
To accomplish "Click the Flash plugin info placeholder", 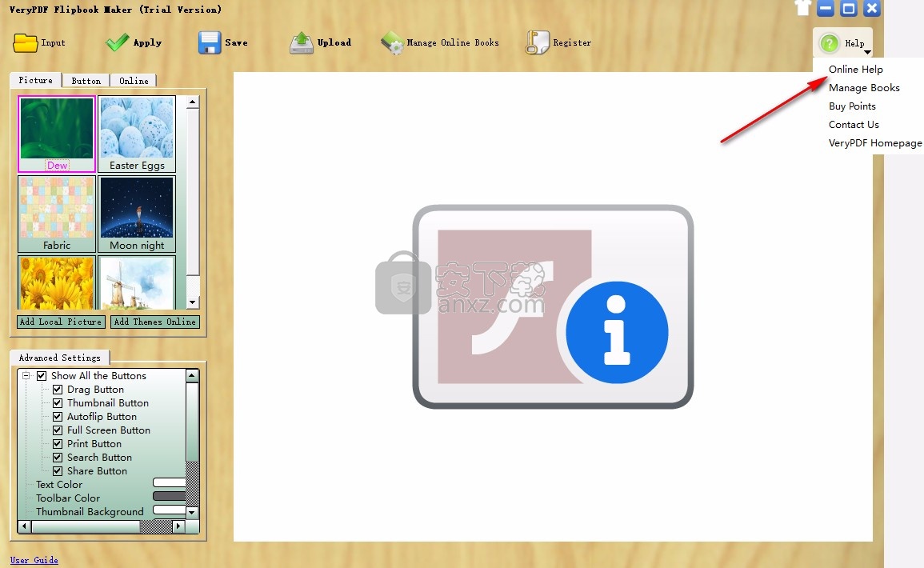I will click(553, 306).
